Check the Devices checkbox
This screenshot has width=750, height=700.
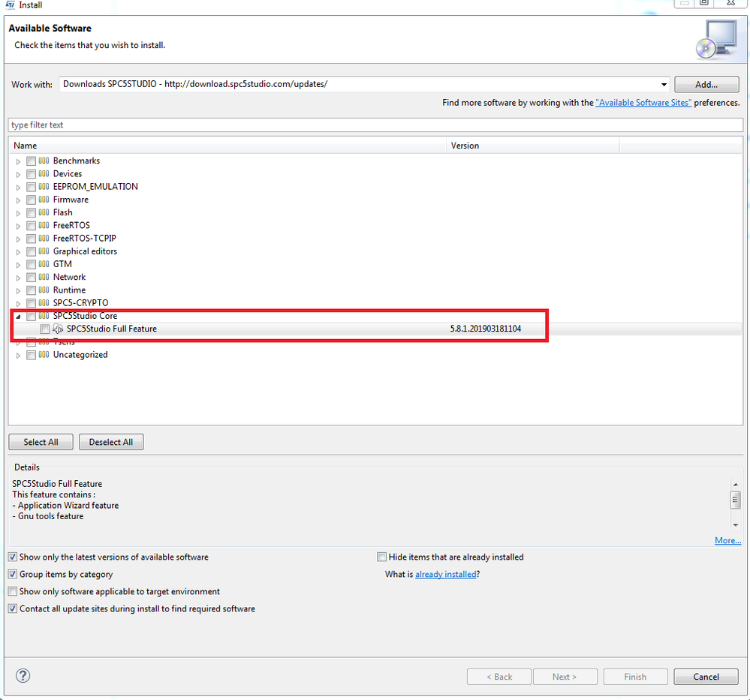pos(31,174)
